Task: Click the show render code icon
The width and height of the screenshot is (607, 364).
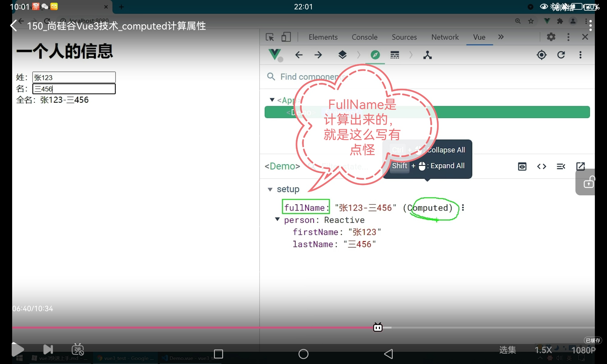Action: 541,166
